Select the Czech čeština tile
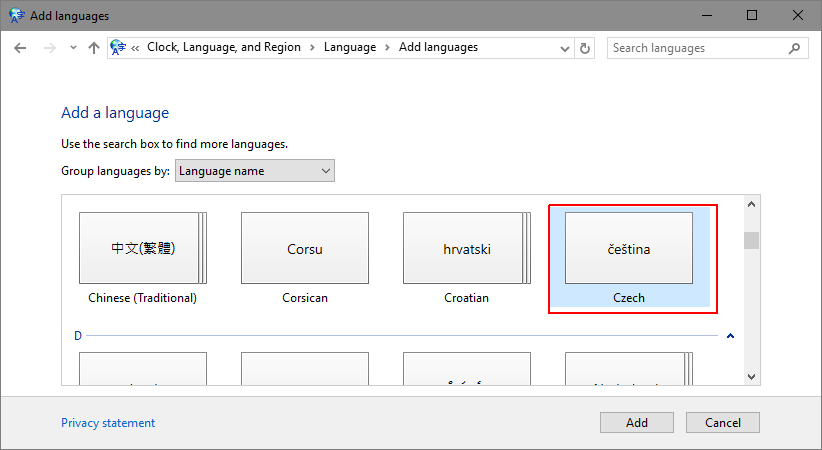Screen dimensions: 822x450 629,257
